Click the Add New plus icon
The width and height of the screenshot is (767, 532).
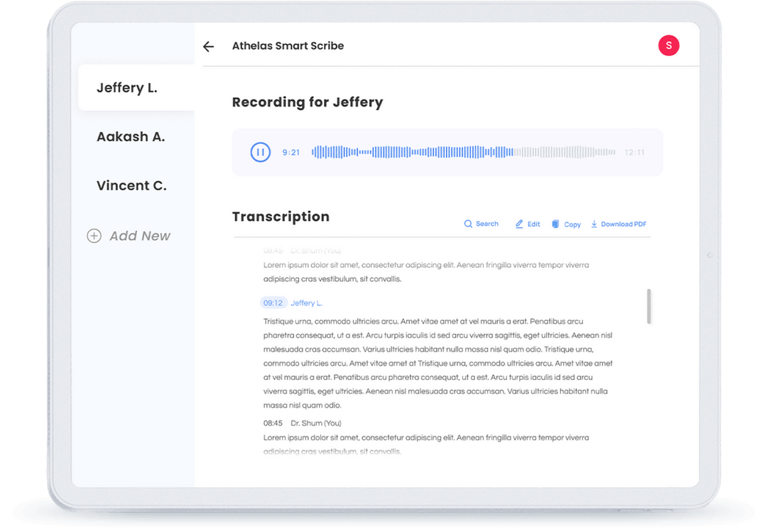tap(94, 236)
